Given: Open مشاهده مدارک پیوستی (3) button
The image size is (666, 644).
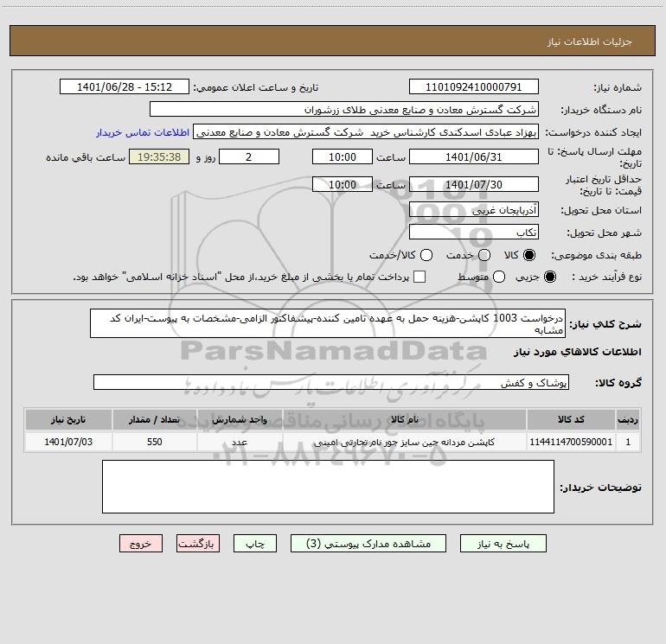Looking at the screenshot, I should pos(368,544).
